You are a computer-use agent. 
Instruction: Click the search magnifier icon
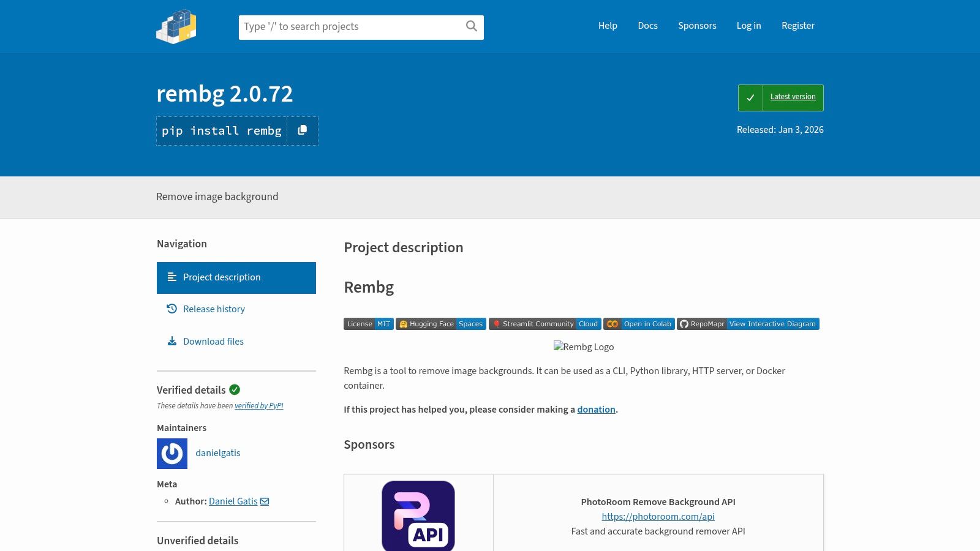point(470,26)
